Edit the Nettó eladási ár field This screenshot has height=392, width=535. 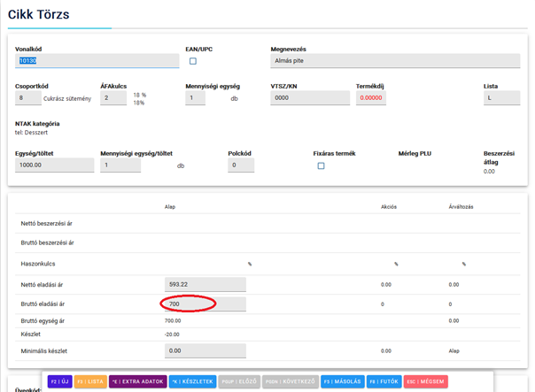pyautogui.click(x=205, y=284)
